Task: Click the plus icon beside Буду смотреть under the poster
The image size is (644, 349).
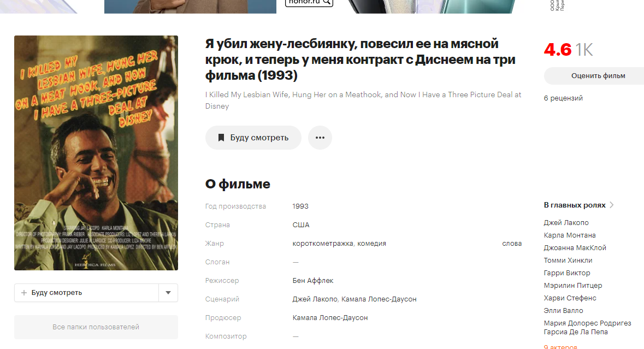Action: click(x=24, y=293)
